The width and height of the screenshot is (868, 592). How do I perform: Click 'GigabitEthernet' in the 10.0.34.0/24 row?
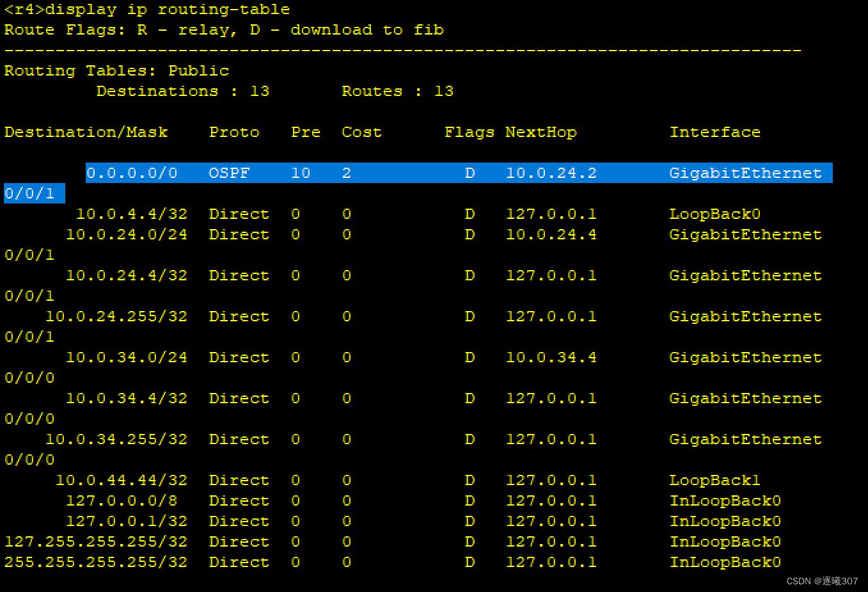(x=746, y=358)
